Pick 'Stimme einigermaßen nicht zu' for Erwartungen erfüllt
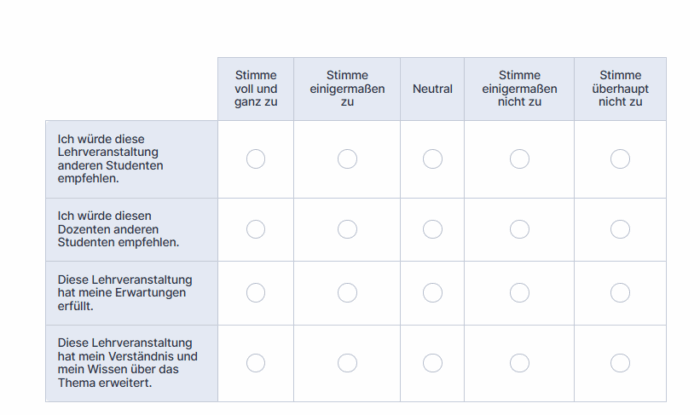 519,292
